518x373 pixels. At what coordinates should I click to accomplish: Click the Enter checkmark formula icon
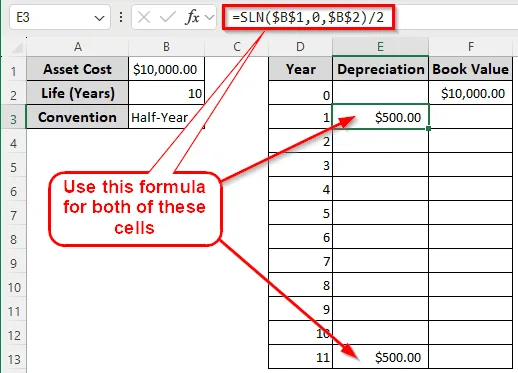[x=167, y=17]
